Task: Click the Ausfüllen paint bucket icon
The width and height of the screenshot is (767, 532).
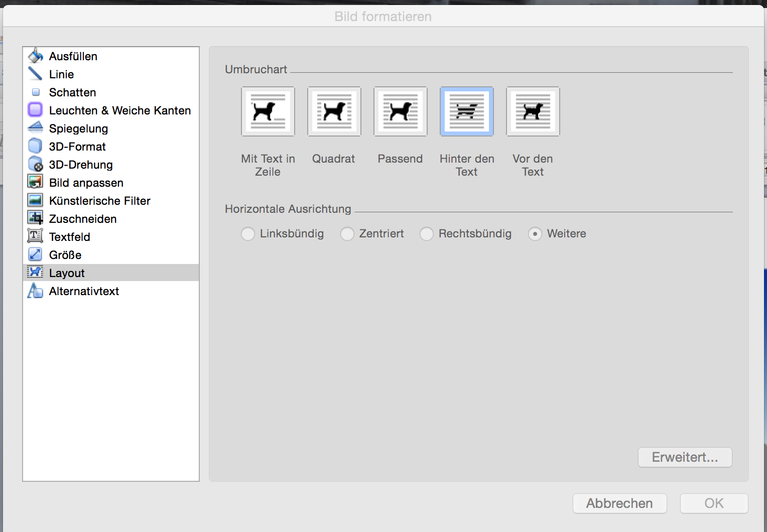Action: 35,56
